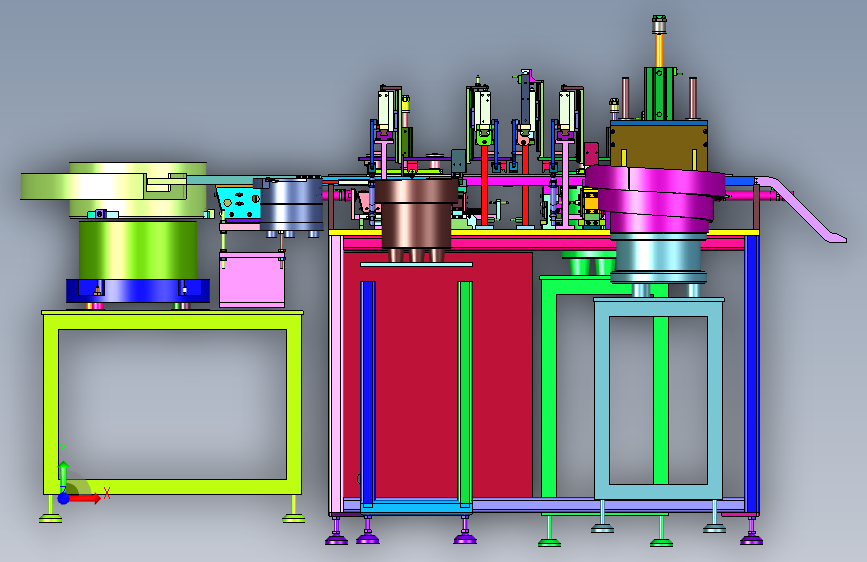Select the pale yellow bowl top of the left feeder
Screen dimensions: 867x562
click(111, 185)
